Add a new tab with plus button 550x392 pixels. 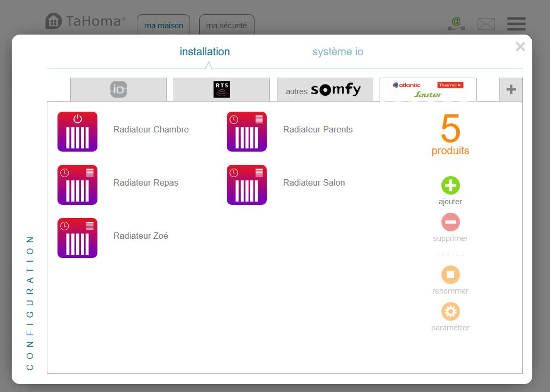pyautogui.click(x=511, y=89)
